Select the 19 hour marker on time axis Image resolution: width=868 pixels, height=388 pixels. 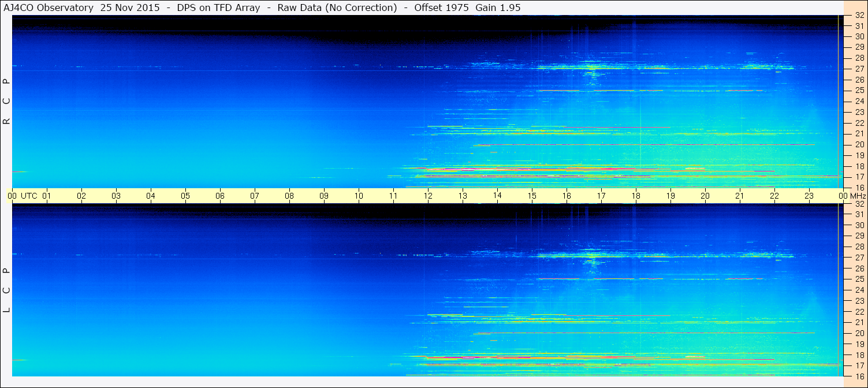pos(670,196)
